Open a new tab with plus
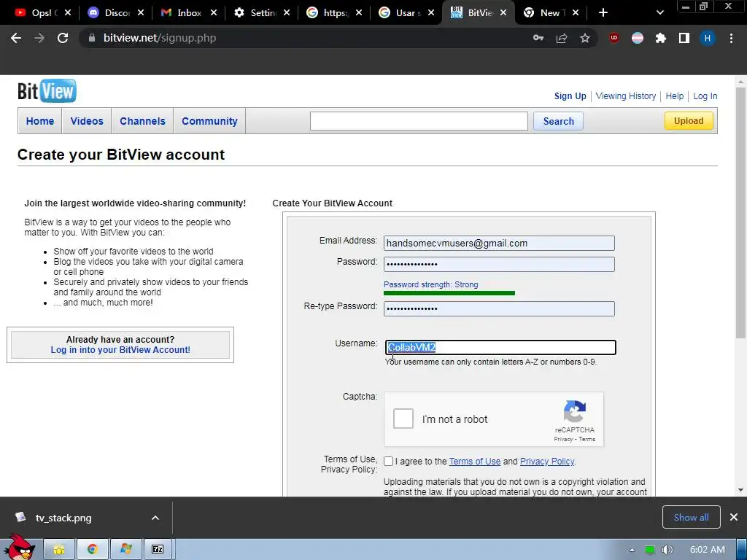Viewport: 747px width, 560px height. [x=603, y=13]
